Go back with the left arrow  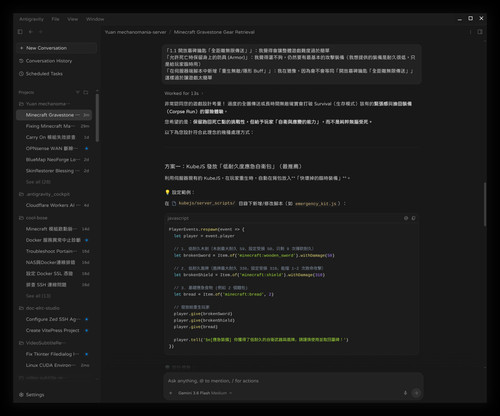[x=30, y=32]
